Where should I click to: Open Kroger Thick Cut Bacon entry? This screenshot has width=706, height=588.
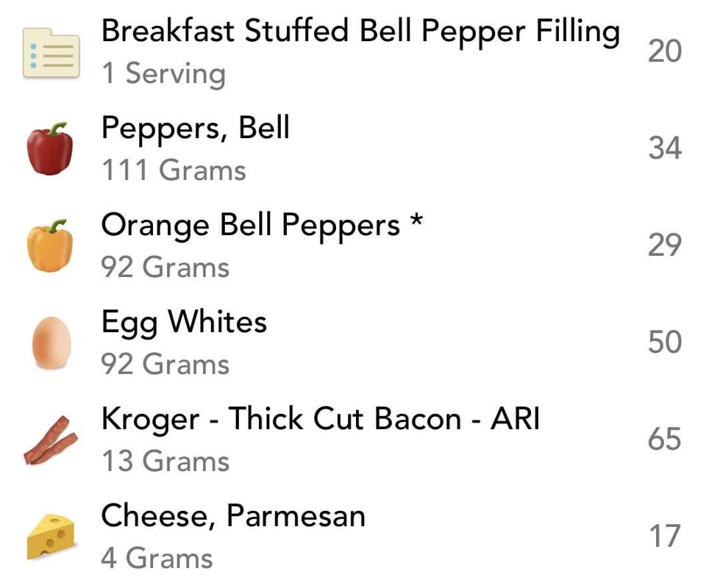tap(320, 420)
